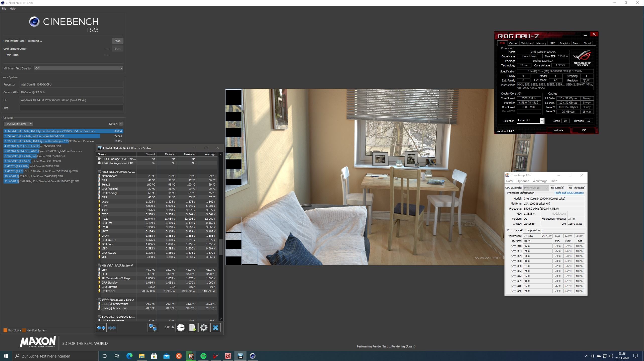Open HWiNFO sensor settings gear

(204, 328)
